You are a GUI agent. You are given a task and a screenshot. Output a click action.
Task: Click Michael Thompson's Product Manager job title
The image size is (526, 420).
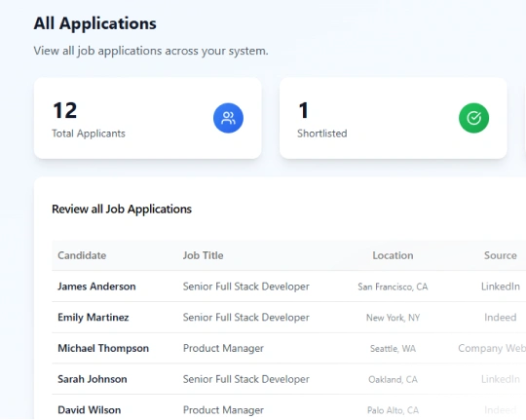(x=223, y=348)
